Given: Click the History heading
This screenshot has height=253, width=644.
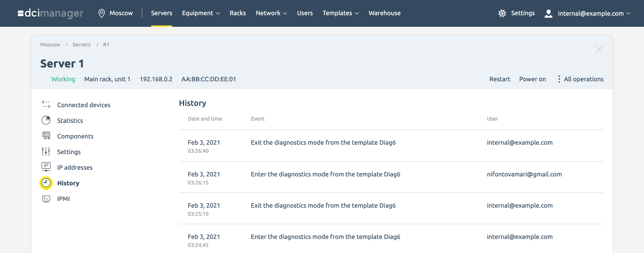Looking at the screenshot, I should click(x=193, y=103).
